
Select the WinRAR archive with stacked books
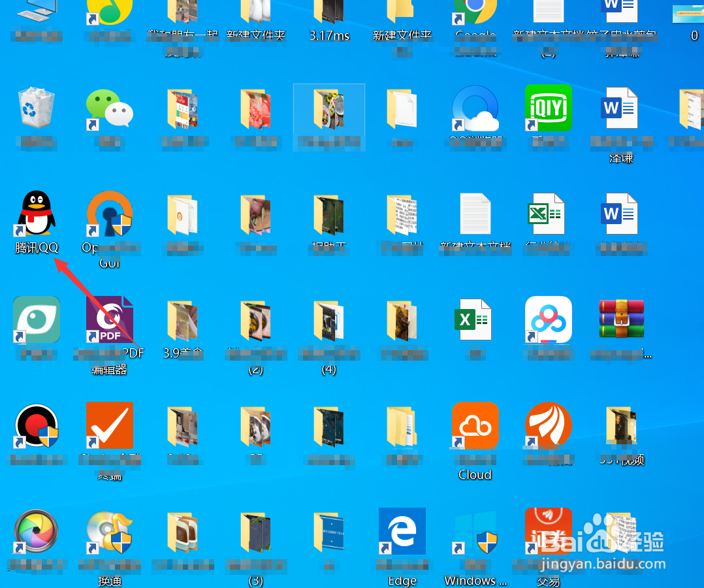click(622, 319)
